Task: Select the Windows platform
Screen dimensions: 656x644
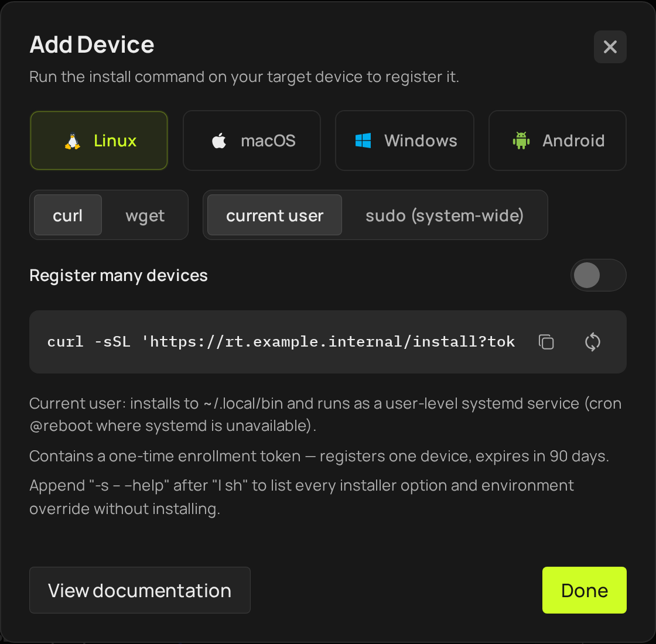Action: pos(405,141)
